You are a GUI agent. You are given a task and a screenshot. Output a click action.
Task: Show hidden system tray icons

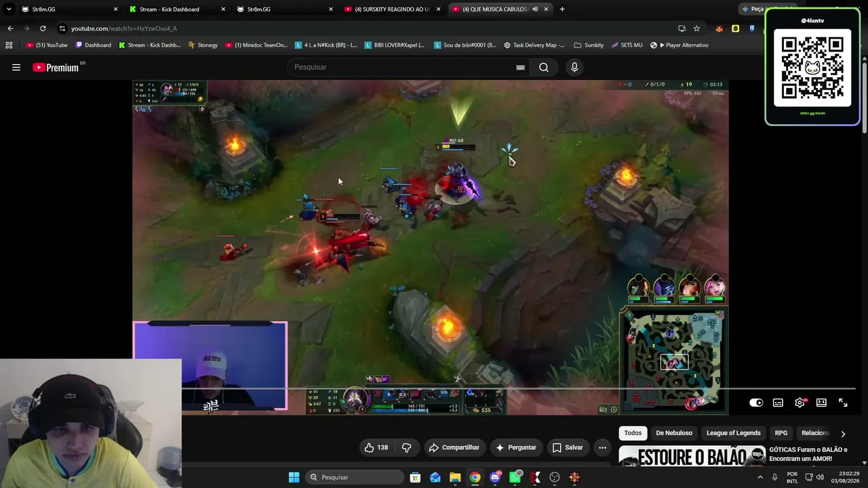(759, 477)
